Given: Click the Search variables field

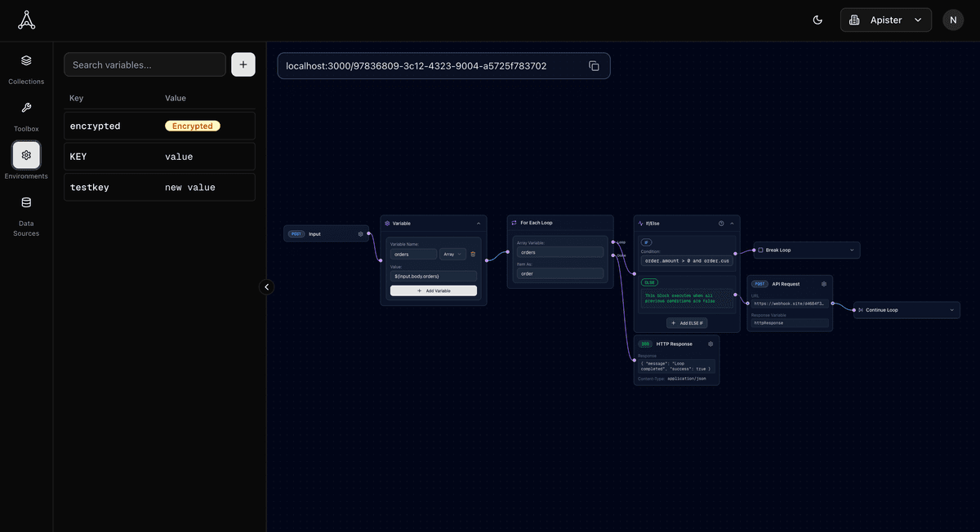Looking at the screenshot, I should (x=145, y=64).
